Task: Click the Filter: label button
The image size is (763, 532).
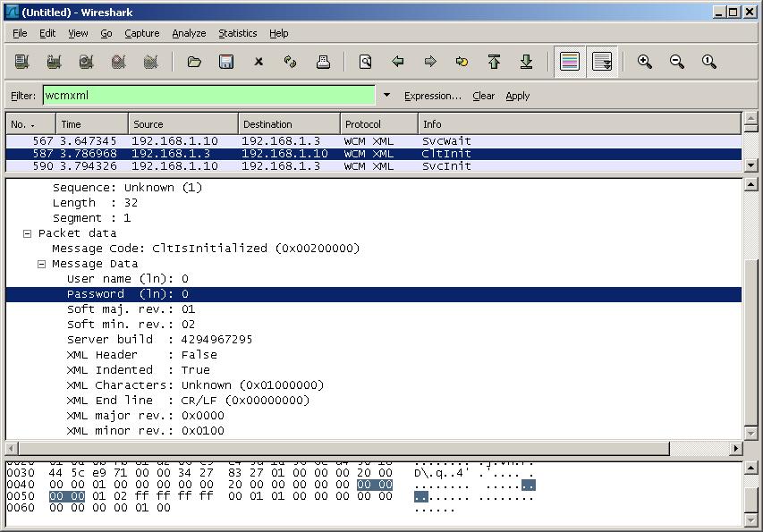Action: (23, 96)
